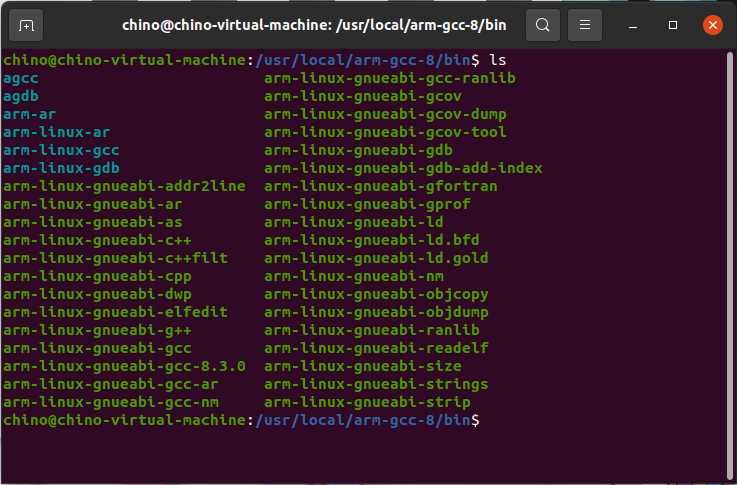Click the agdb symlink entry

(21, 96)
